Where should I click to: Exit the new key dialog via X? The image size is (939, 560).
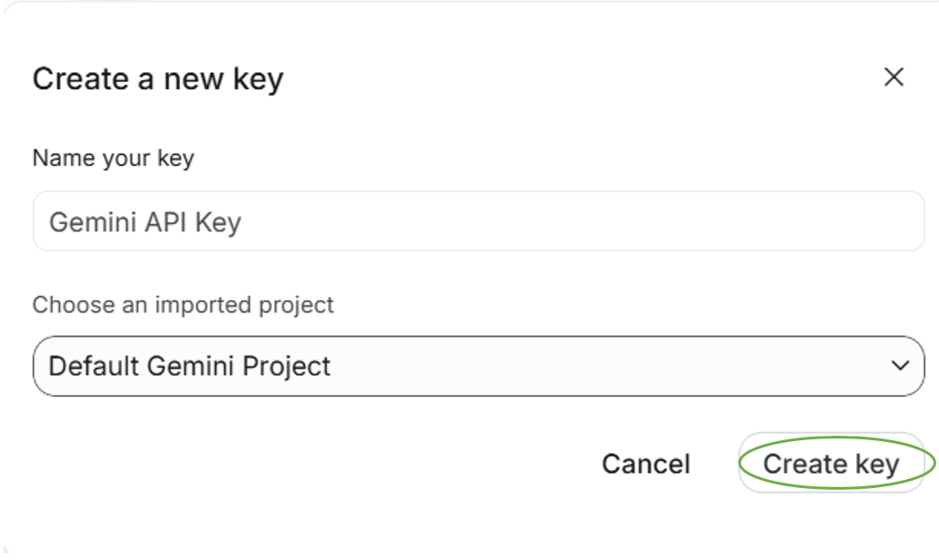[x=893, y=77]
